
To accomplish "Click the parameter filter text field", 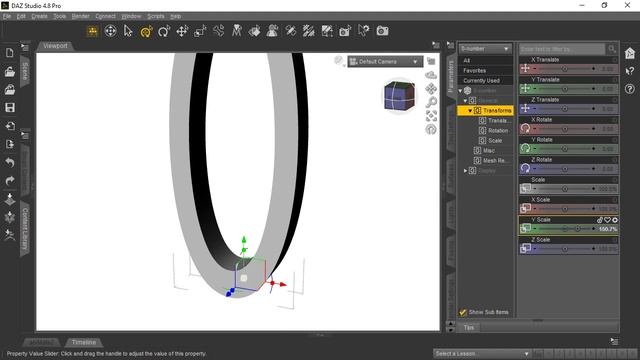I will coord(562,49).
